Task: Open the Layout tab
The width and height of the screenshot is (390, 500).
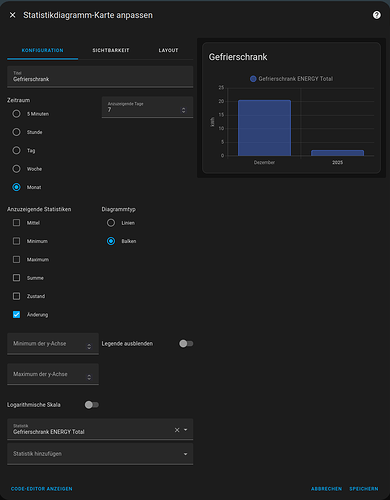Action: pyautogui.click(x=168, y=50)
